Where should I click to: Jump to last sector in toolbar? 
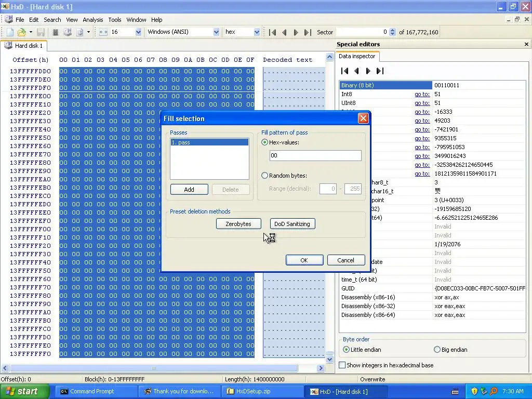click(x=308, y=32)
